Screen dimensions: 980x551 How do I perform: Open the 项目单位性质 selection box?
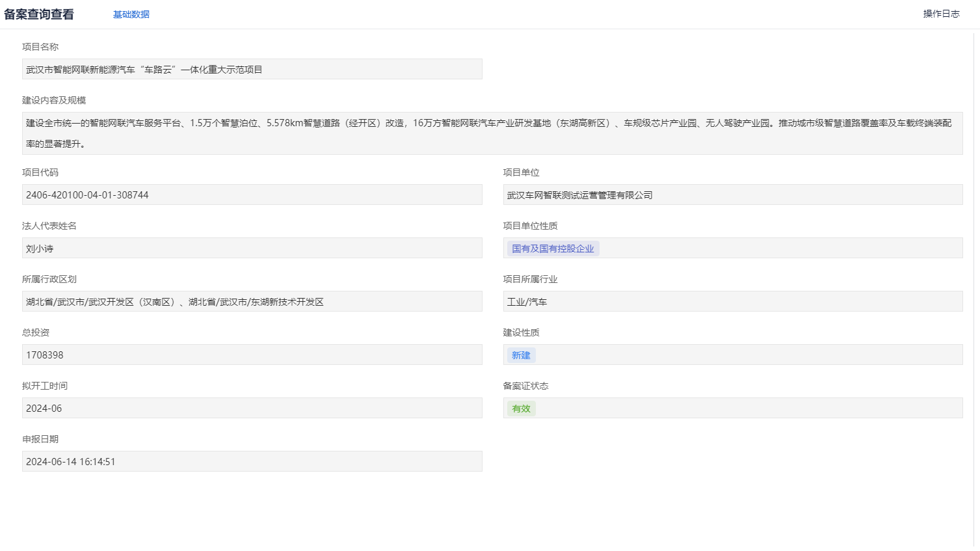(x=780, y=249)
